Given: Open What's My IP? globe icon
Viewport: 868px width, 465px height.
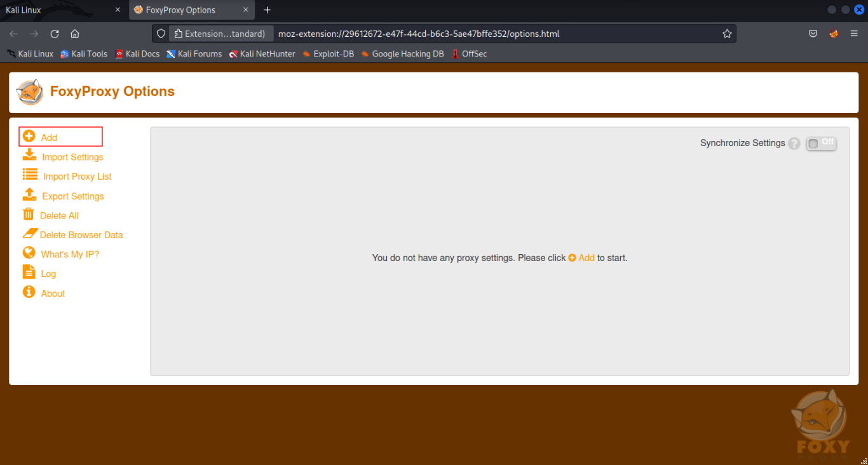Looking at the screenshot, I should pyautogui.click(x=29, y=253).
